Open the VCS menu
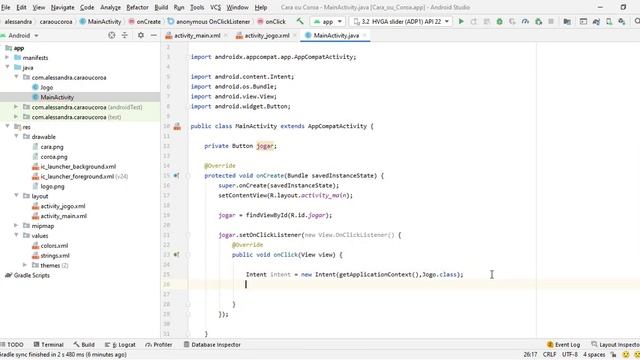The width and height of the screenshot is (640, 360). point(216,7)
